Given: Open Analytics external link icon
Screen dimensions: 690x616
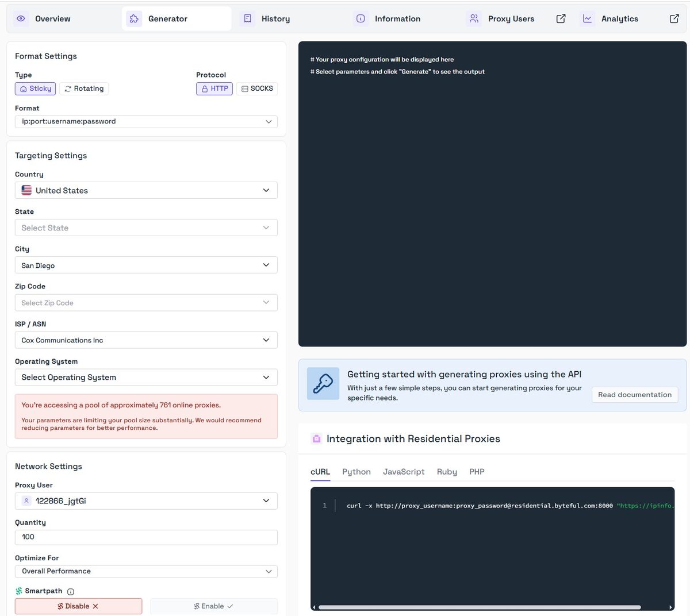Looking at the screenshot, I should [x=674, y=18].
